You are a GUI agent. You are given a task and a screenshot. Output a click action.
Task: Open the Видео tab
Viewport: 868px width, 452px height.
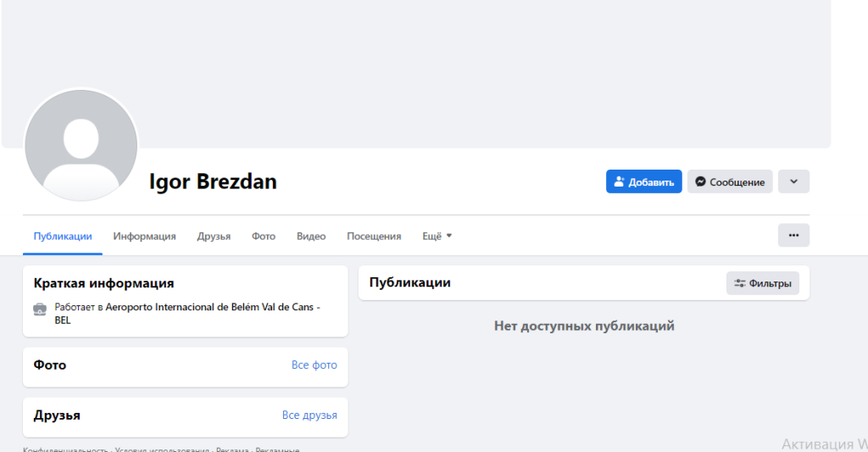pyautogui.click(x=311, y=237)
